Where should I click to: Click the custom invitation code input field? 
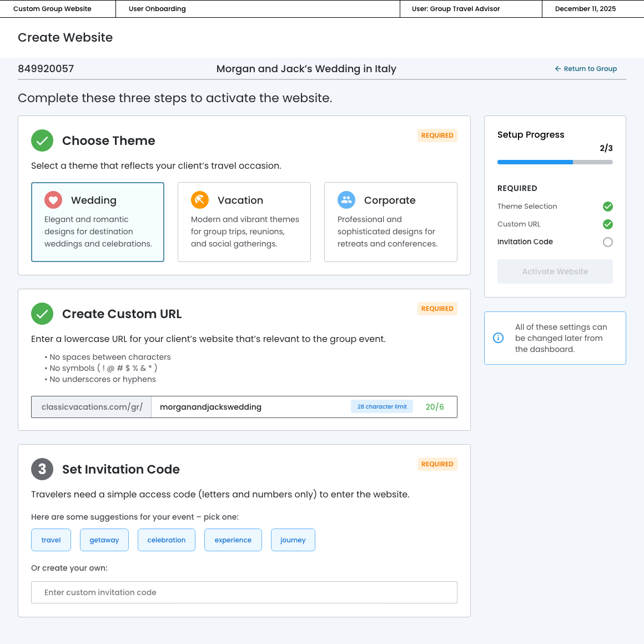tap(244, 592)
